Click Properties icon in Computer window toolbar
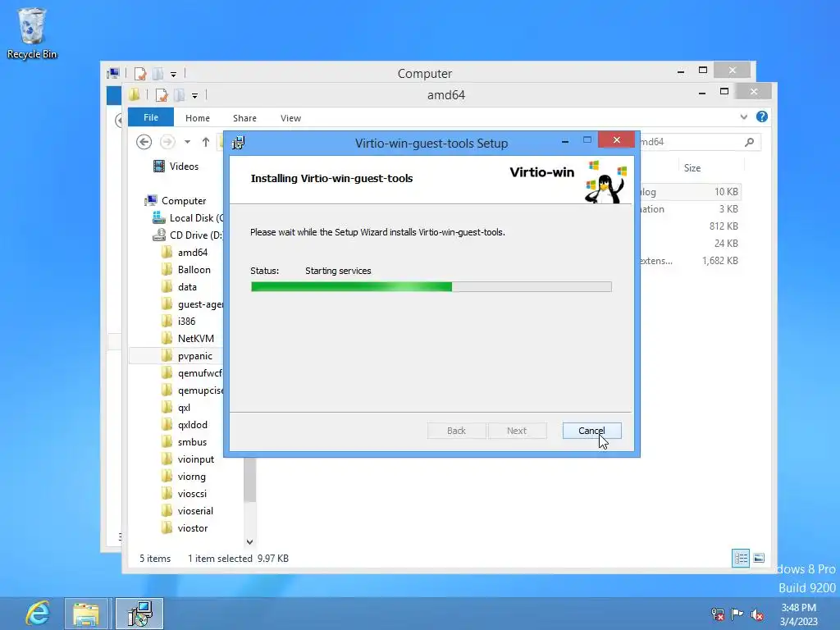The width and height of the screenshot is (840, 630). click(x=140, y=73)
